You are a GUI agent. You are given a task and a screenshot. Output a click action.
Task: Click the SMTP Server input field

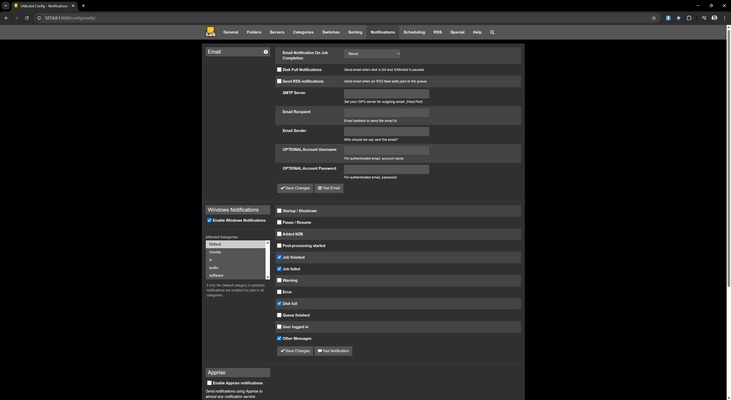(386, 94)
